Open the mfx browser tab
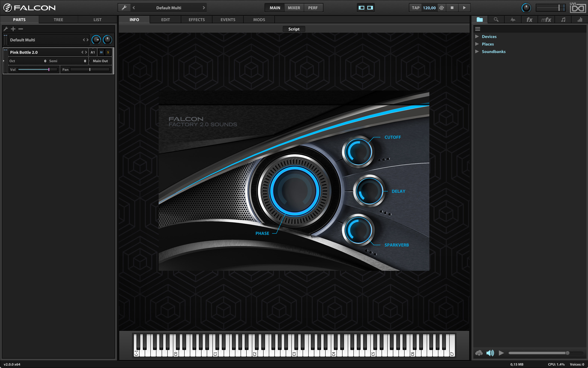This screenshot has height=368, width=588. 546,20
